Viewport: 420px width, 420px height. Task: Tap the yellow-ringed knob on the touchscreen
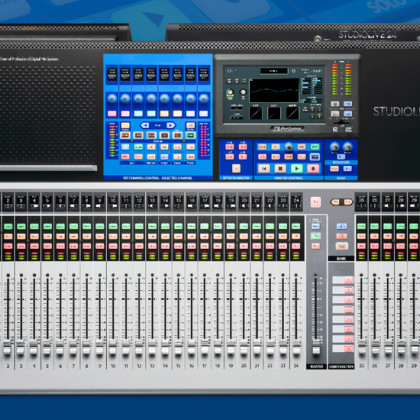(230, 93)
